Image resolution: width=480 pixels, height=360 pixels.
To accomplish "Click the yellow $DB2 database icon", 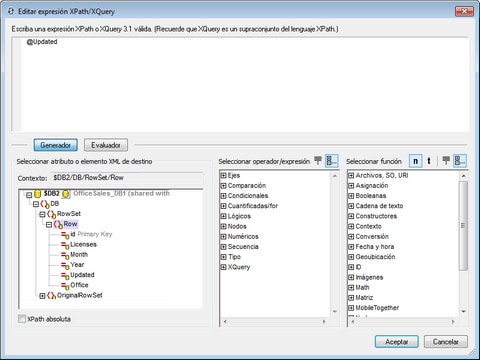I will tap(38, 194).
